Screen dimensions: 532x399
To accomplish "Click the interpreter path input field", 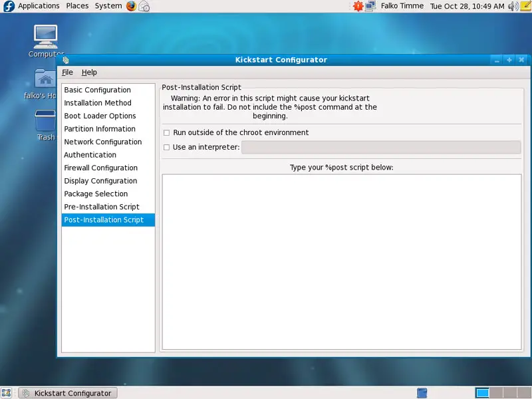I will pos(381,147).
